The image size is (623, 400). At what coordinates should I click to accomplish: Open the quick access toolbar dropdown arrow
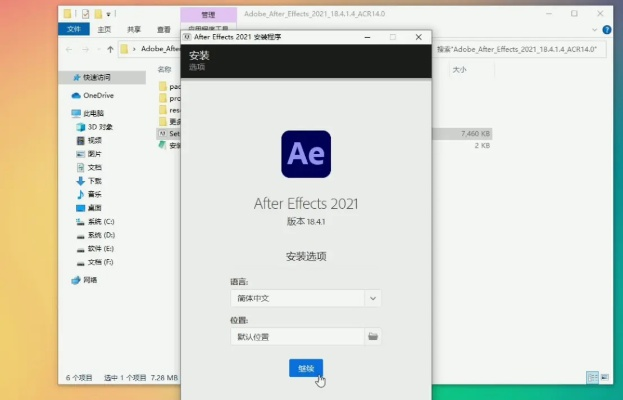coord(108,14)
